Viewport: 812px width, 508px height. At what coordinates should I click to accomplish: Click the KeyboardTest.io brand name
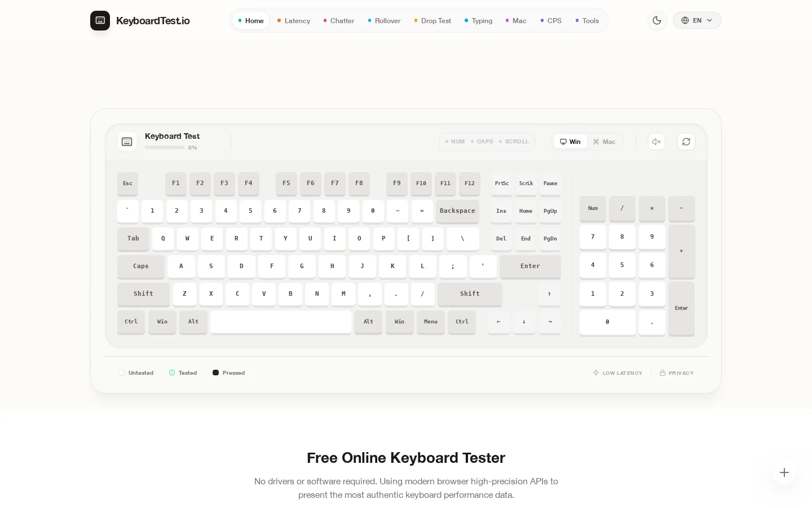(x=153, y=21)
